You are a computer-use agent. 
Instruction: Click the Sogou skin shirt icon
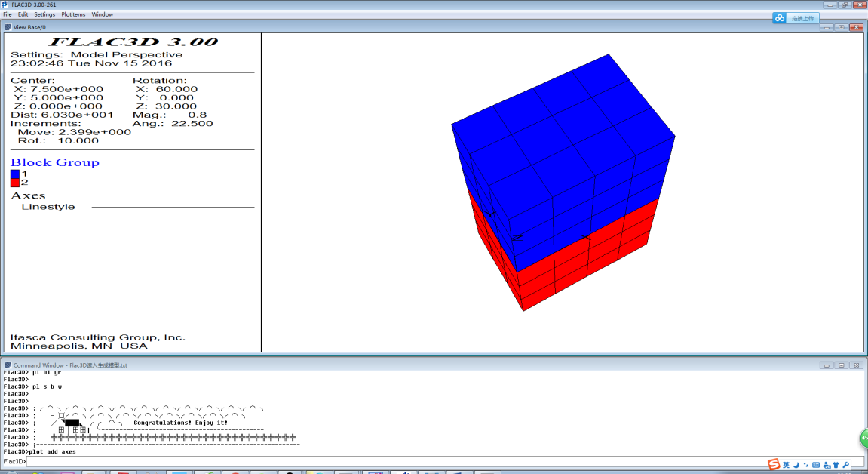pos(836,465)
